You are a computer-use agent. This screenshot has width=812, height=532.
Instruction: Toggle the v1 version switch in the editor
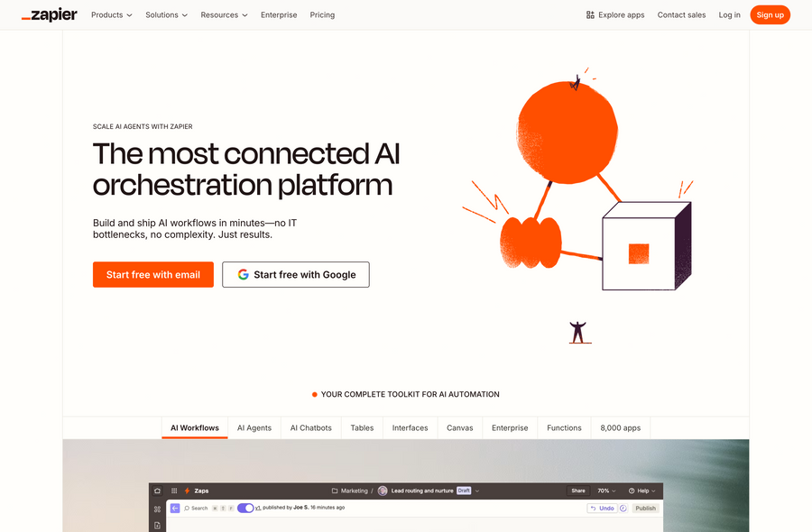pyautogui.click(x=245, y=507)
